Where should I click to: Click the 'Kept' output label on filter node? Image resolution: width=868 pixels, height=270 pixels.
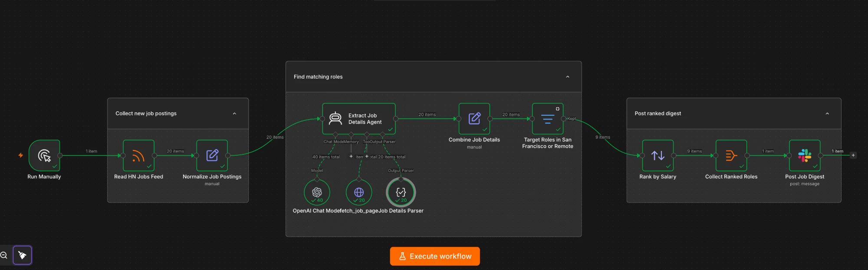pos(572,119)
